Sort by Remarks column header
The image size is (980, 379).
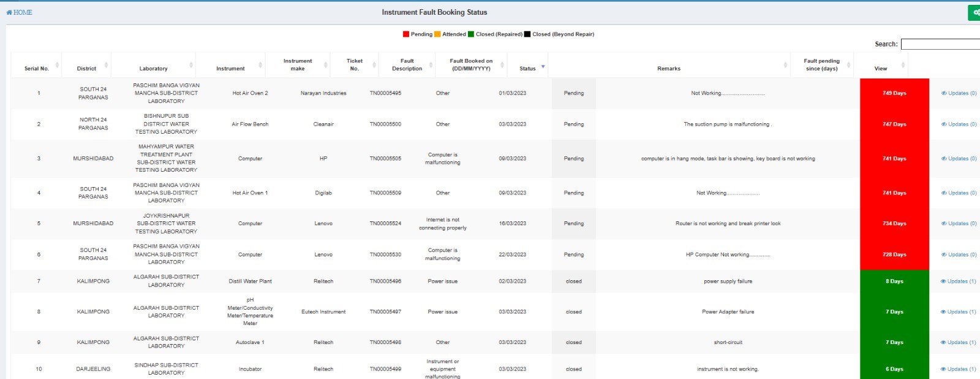coord(669,65)
